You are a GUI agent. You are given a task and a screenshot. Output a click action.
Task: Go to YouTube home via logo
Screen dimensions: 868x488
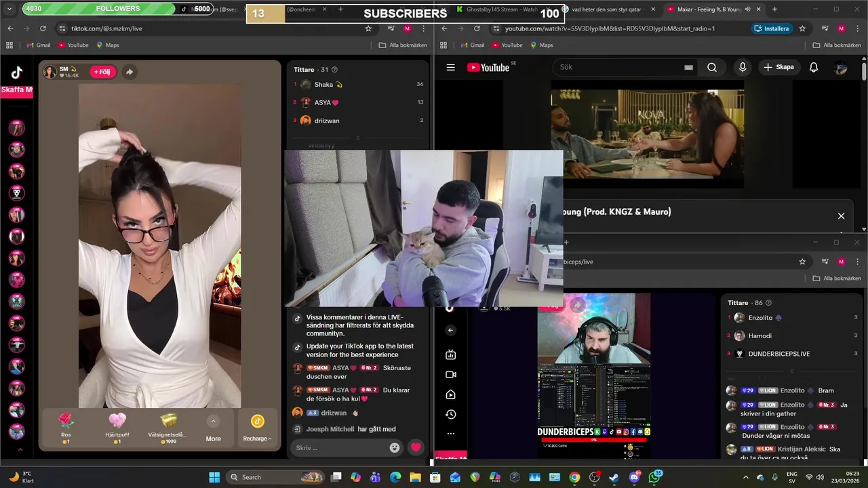(488, 67)
